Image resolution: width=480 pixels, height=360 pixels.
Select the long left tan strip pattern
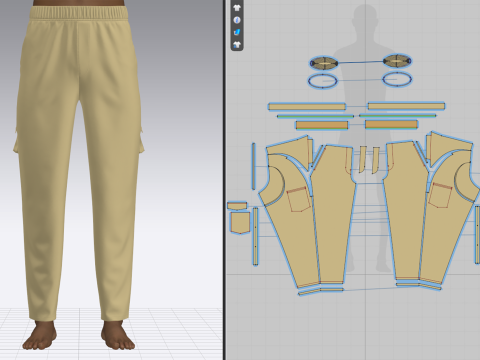pos(307,107)
